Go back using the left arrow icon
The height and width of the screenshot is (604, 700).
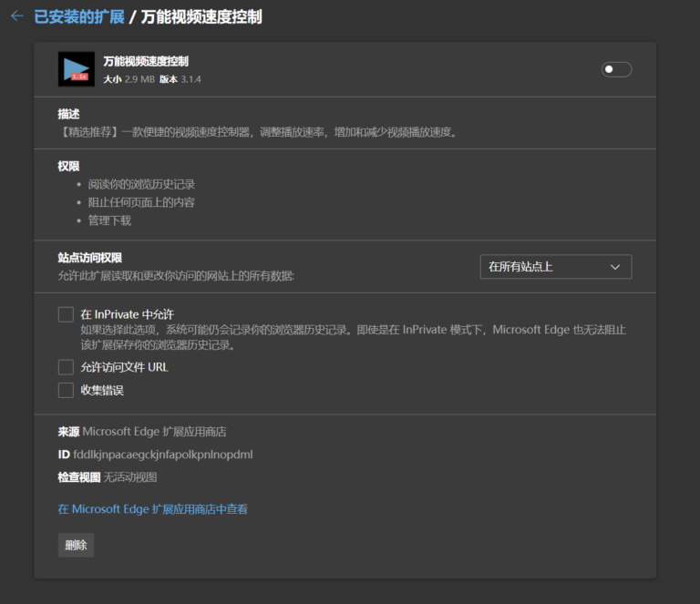[17, 16]
